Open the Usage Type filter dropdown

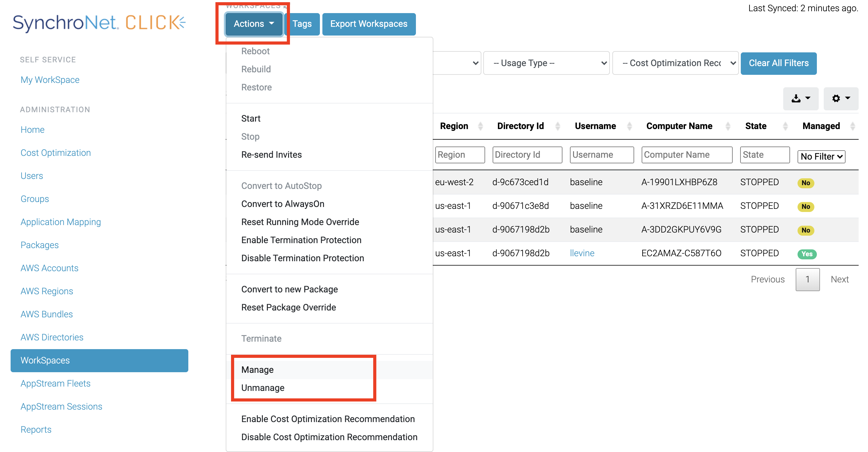tap(546, 63)
